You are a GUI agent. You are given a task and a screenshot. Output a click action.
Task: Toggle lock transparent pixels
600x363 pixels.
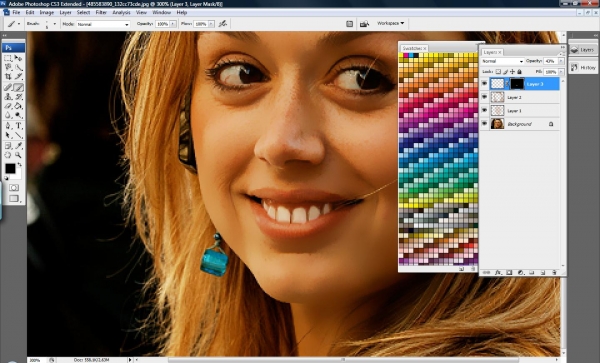tap(498, 72)
